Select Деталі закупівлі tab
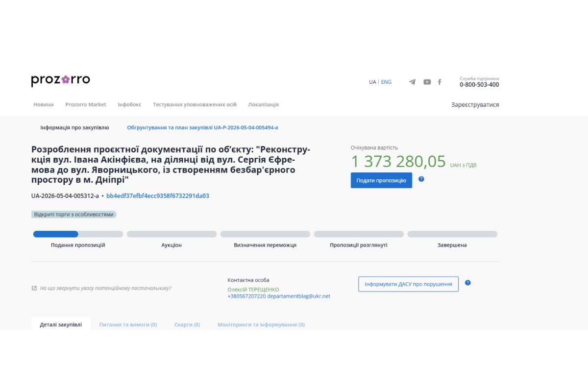Screen dimensions: 588x392 [61, 324]
